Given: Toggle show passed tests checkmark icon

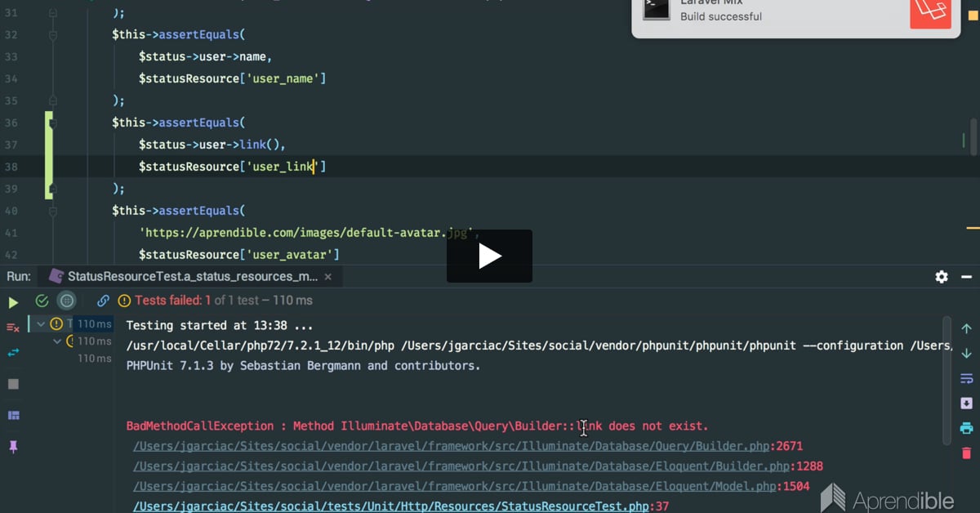Looking at the screenshot, I should pyautogui.click(x=42, y=301).
